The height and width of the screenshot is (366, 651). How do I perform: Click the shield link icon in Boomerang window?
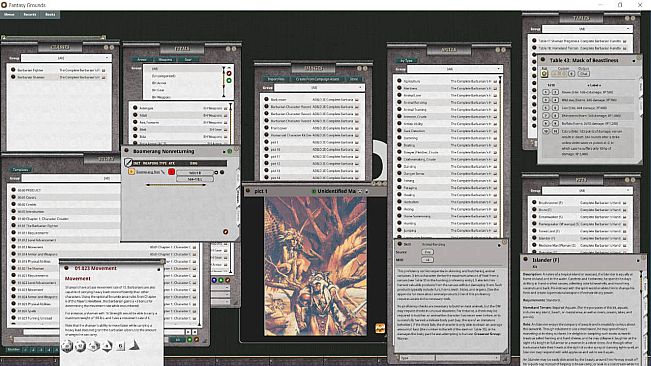(x=128, y=162)
